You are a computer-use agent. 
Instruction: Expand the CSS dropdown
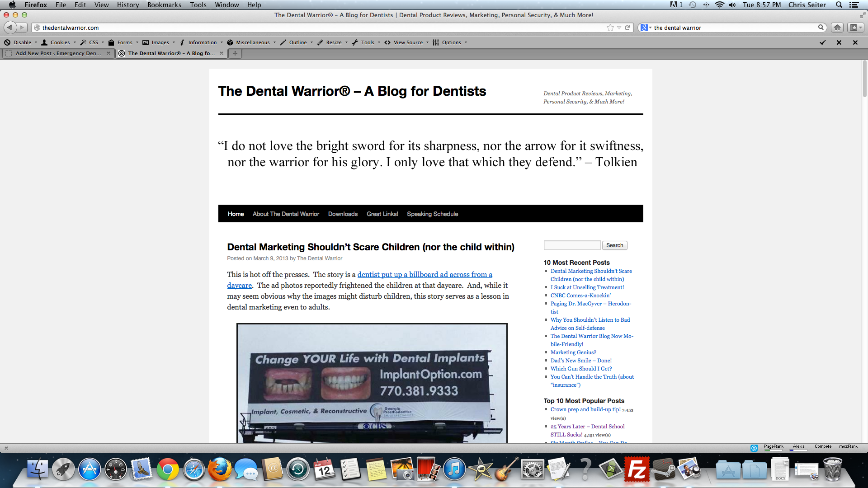[x=92, y=42]
